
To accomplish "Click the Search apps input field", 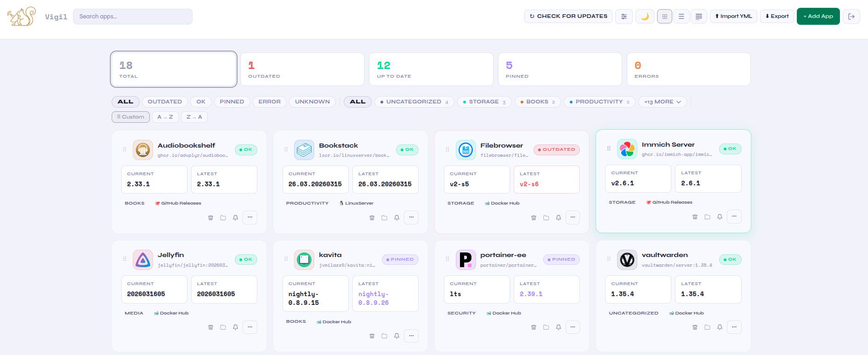I will pos(132,17).
